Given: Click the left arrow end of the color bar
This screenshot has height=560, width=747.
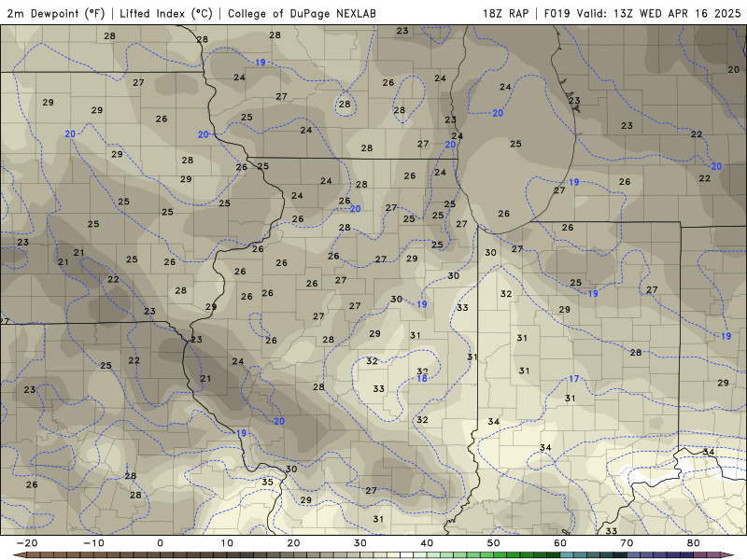Looking at the screenshot, I should point(19,555).
